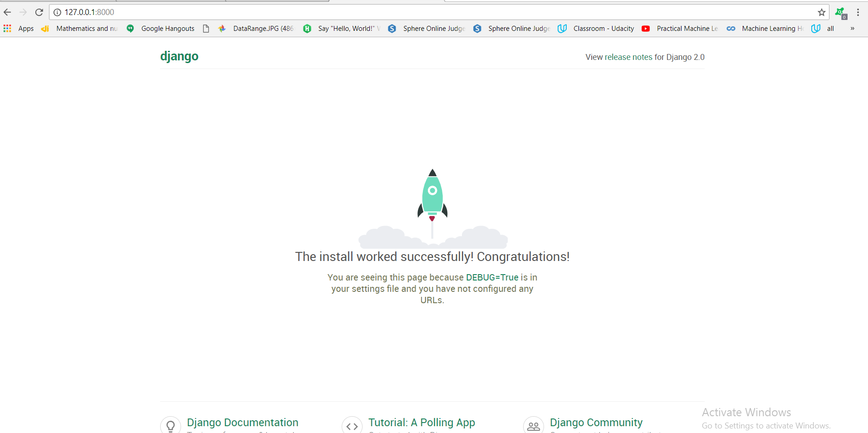Viewport: 868px width, 433px height.
Task: Open the Django Documentation link
Action: tap(243, 423)
